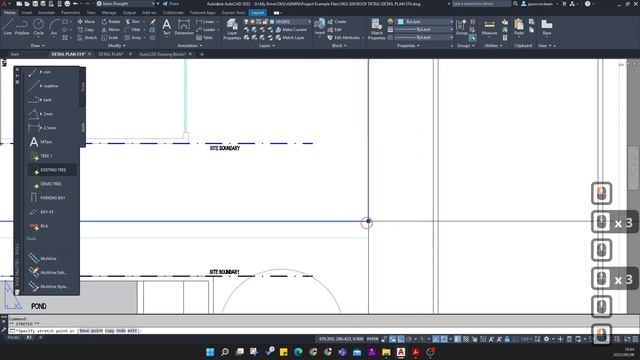Expand the Annotation panel
Image resolution: width=640 pixels, height=360 pixels.
pos(190,45)
